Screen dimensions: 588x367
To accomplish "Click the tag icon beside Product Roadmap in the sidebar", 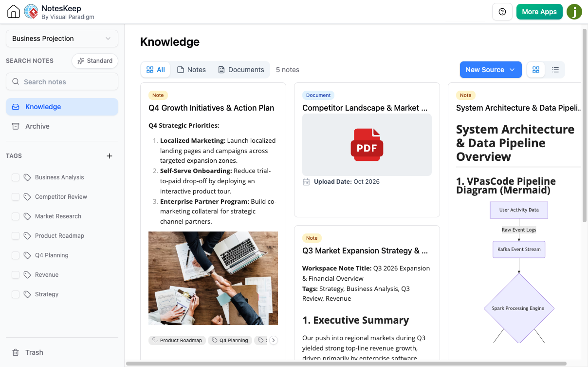I will pos(27,236).
